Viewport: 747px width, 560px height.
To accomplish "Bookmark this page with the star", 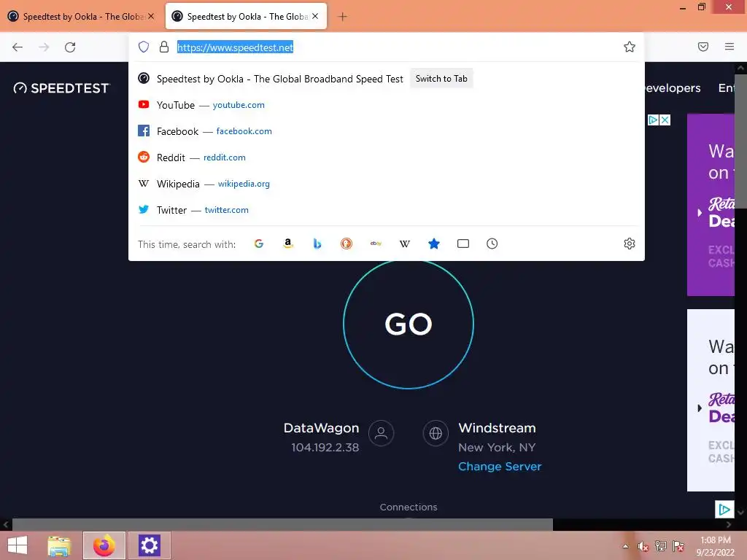I will point(630,47).
